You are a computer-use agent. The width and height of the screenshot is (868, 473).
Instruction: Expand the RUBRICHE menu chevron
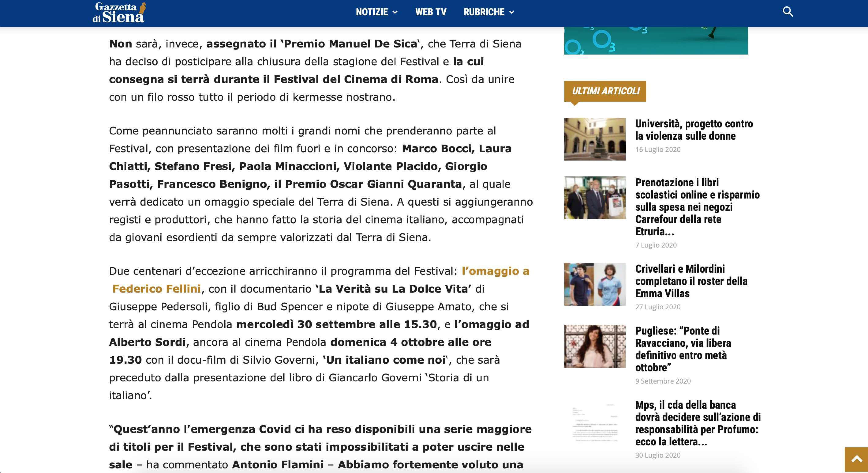511,12
